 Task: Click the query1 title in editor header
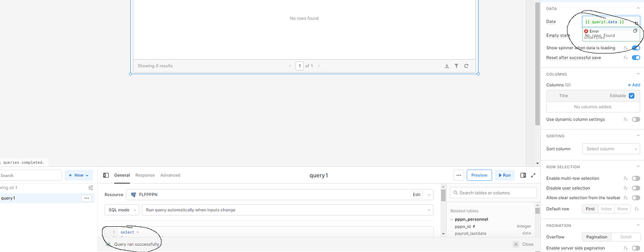pos(319,175)
